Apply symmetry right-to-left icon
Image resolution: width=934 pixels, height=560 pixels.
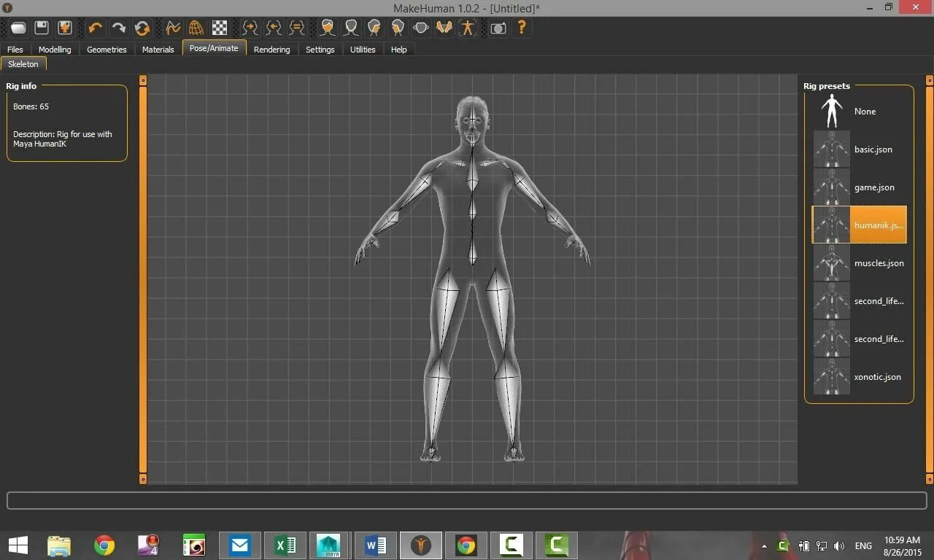250,28
